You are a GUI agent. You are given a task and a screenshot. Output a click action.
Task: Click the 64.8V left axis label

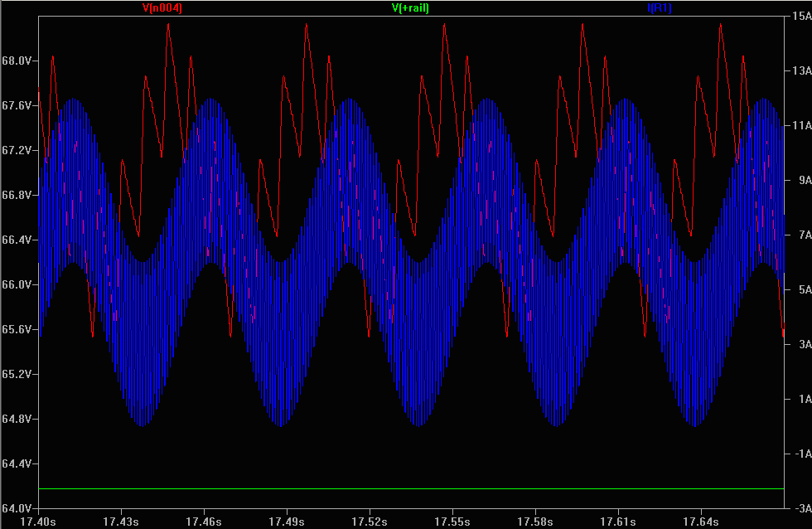[17, 419]
